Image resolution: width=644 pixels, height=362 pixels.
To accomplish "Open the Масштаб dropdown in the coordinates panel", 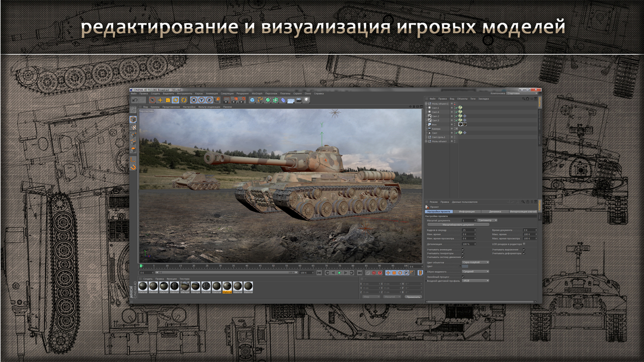I will (392, 297).
